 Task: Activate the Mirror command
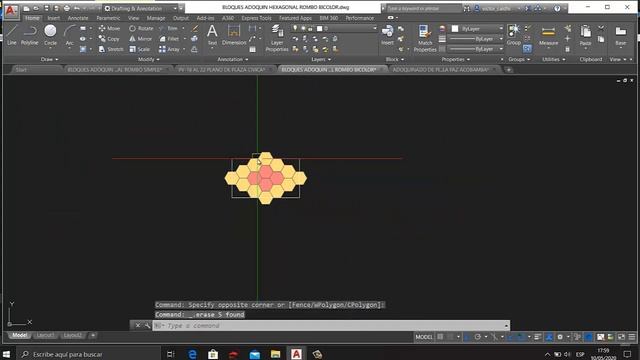[140, 39]
